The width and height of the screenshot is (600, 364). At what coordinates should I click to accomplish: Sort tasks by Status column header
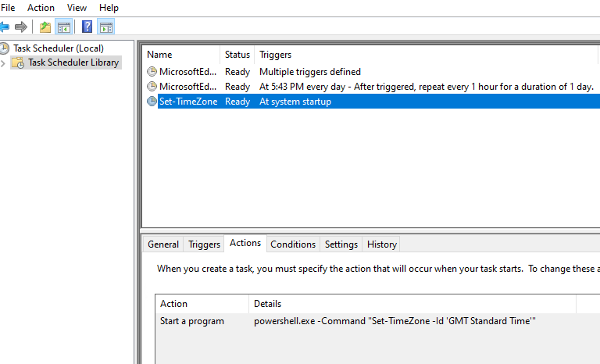pyautogui.click(x=237, y=55)
